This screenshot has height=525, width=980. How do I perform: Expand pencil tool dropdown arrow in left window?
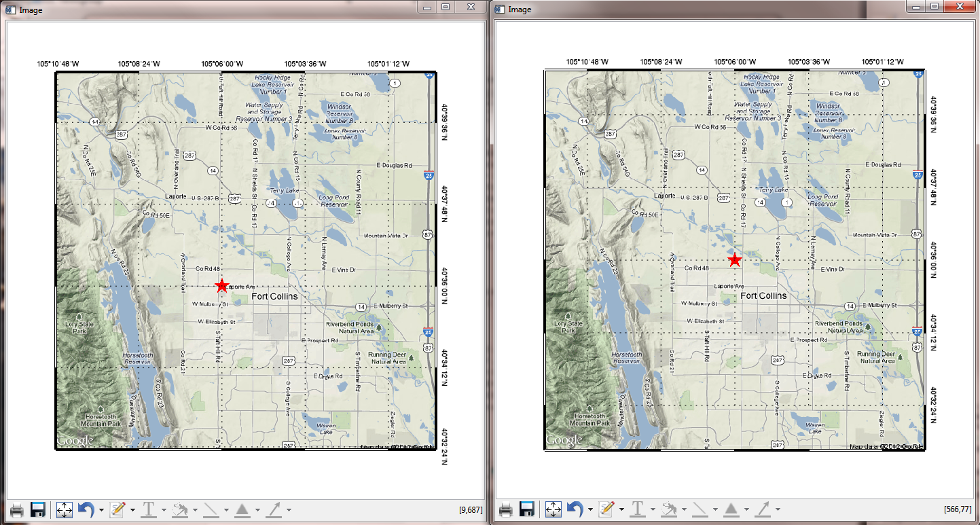[x=133, y=510]
